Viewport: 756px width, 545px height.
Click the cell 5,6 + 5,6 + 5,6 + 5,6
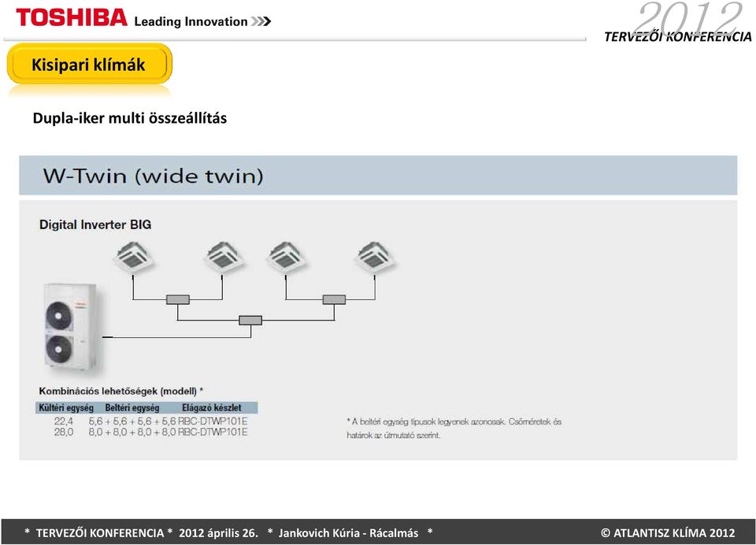point(132,421)
